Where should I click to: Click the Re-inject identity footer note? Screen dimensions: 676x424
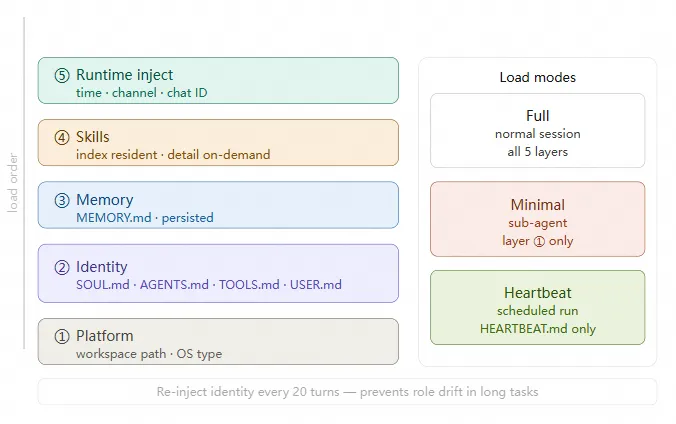click(347, 392)
